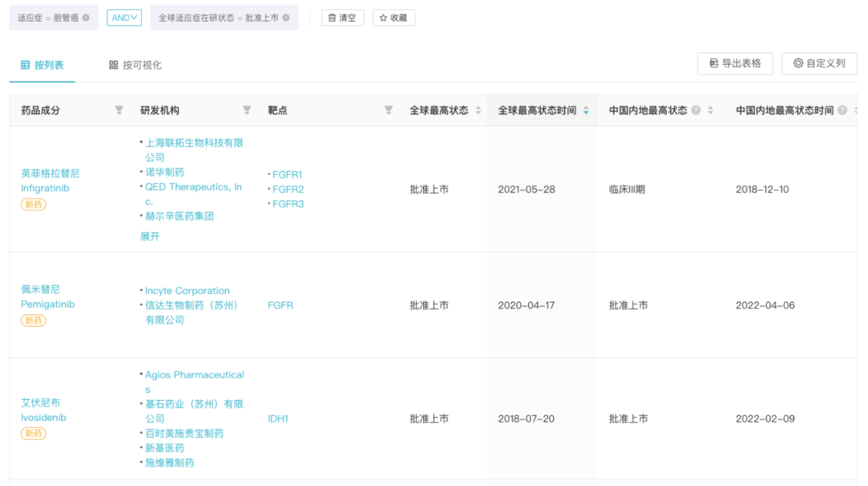This screenshot has height=486, width=868.
Task: Expand organizations list with 展开
Action: (149, 236)
